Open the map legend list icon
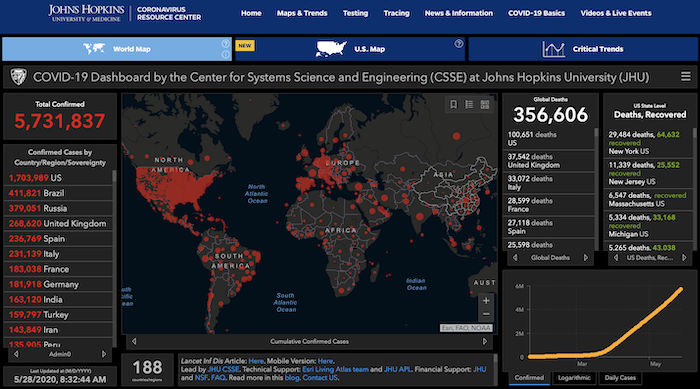Screen dimensions: 700x389 [x=469, y=105]
